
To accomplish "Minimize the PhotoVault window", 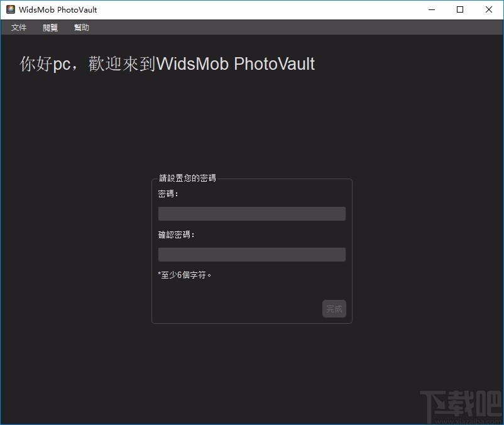I will coord(431,9).
